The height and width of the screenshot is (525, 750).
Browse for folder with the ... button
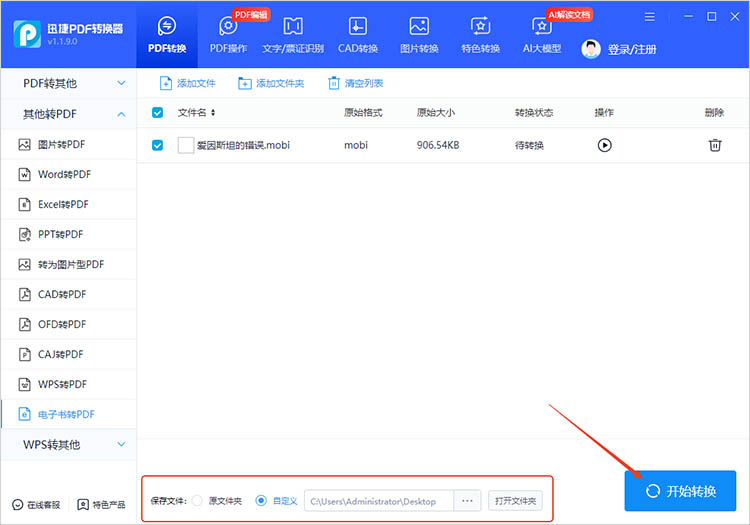(467, 501)
